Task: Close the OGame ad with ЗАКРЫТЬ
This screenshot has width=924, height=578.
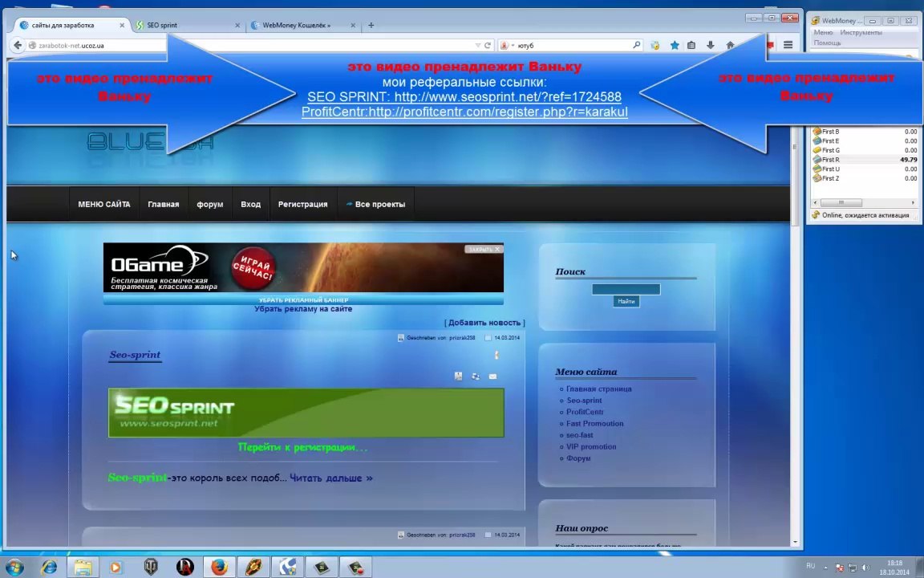Action: coord(484,249)
